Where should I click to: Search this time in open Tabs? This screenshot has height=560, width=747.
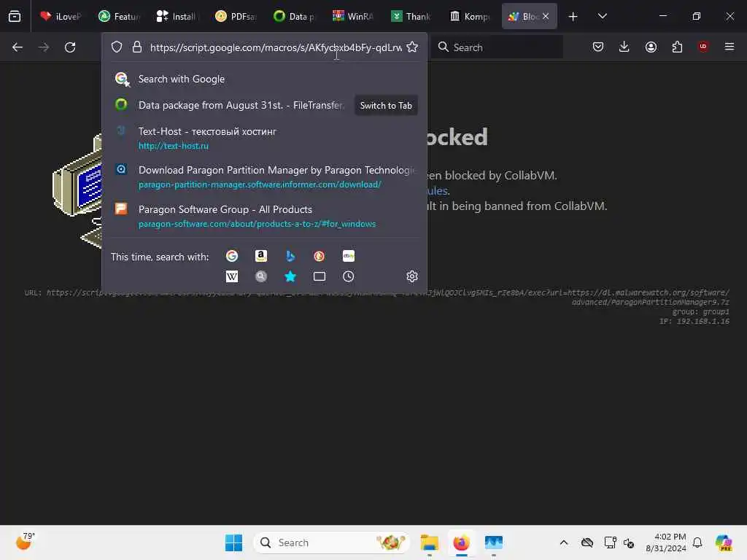pos(320,276)
